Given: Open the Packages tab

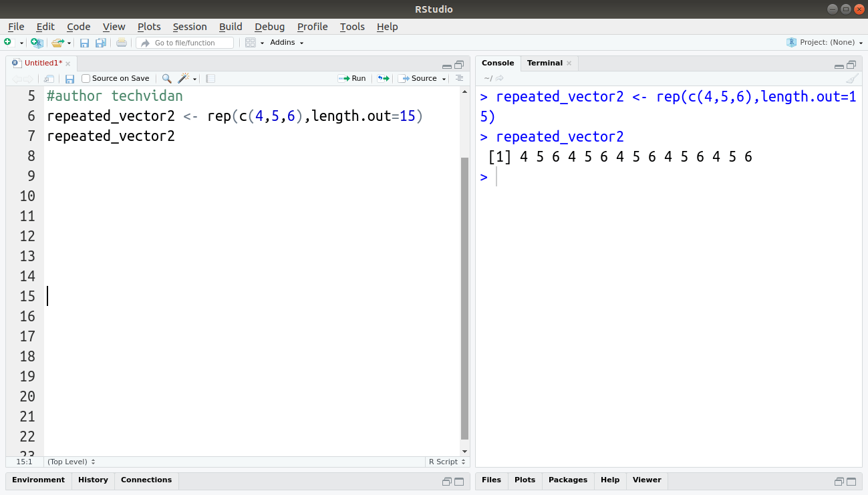Looking at the screenshot, I should (x=567, y=480).
